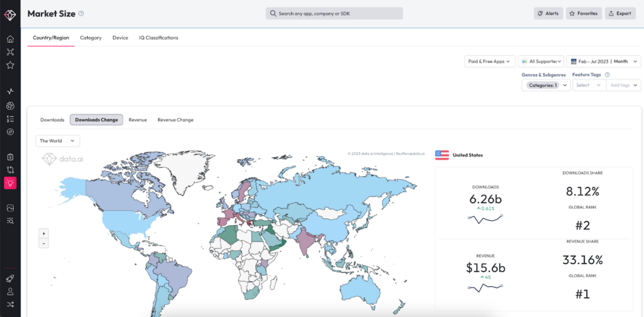Switch to the Device tab
The height and width of the screenshot is (317, 644).
120,38
